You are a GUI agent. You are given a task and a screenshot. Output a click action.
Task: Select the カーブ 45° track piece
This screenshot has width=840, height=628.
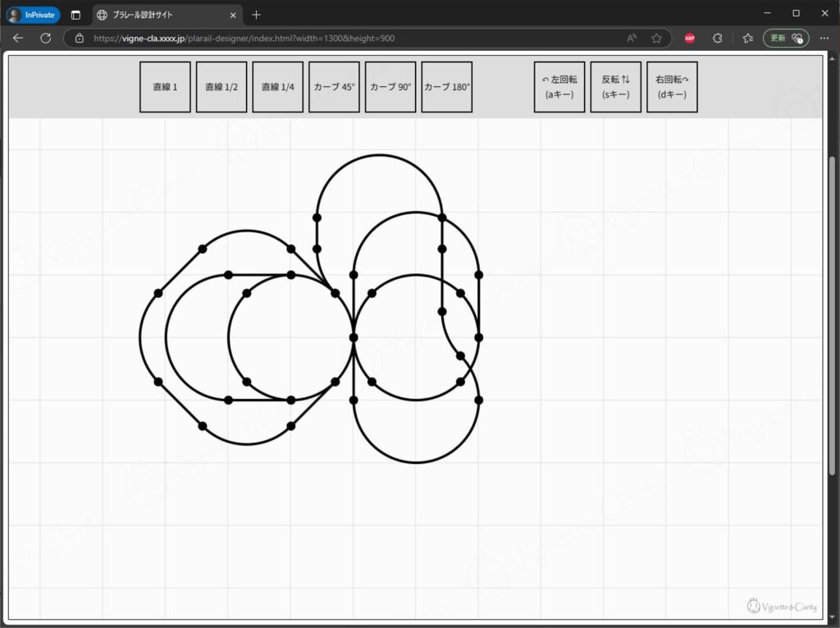(x=334, y=87)
